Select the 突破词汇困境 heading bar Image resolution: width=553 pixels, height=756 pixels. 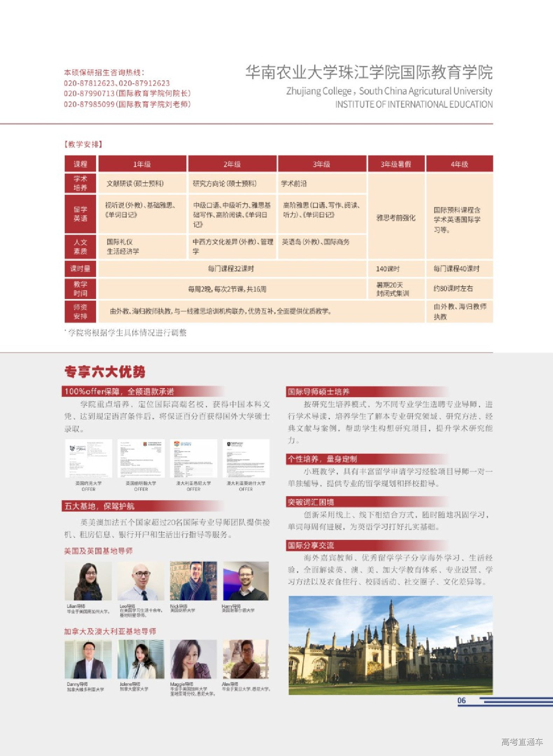(311, 502)
